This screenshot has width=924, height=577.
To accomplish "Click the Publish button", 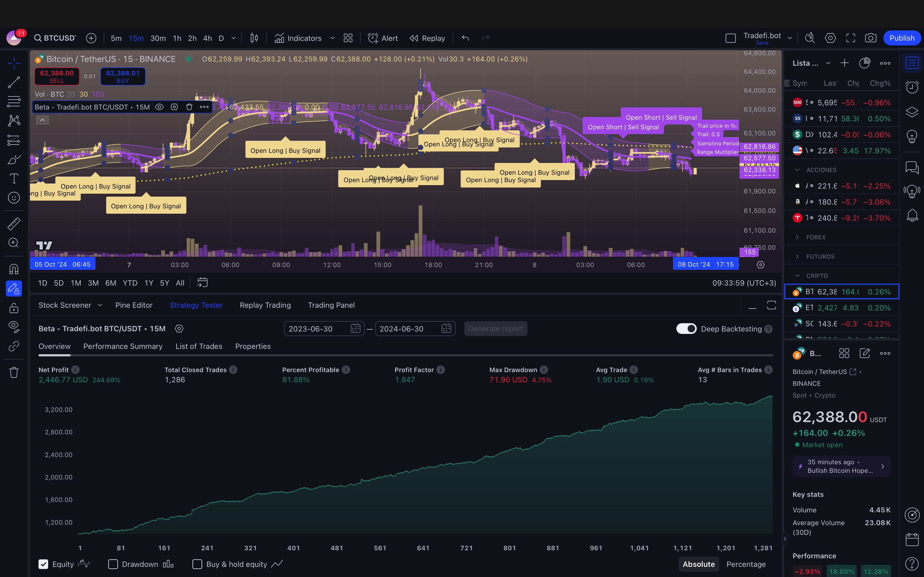I will click(x=902, y=38).
